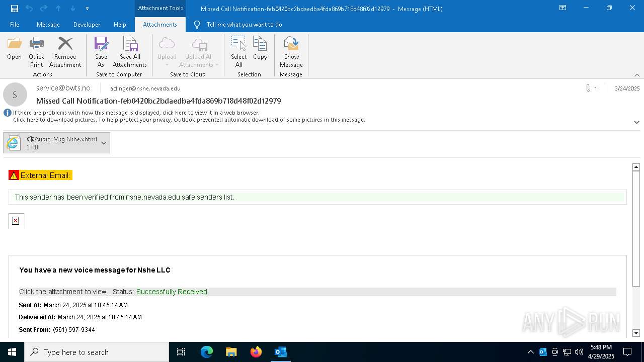Click the message vertical scrollbar thumb
The height and width of the screenshot is (362, 644).
pos(636,228)
